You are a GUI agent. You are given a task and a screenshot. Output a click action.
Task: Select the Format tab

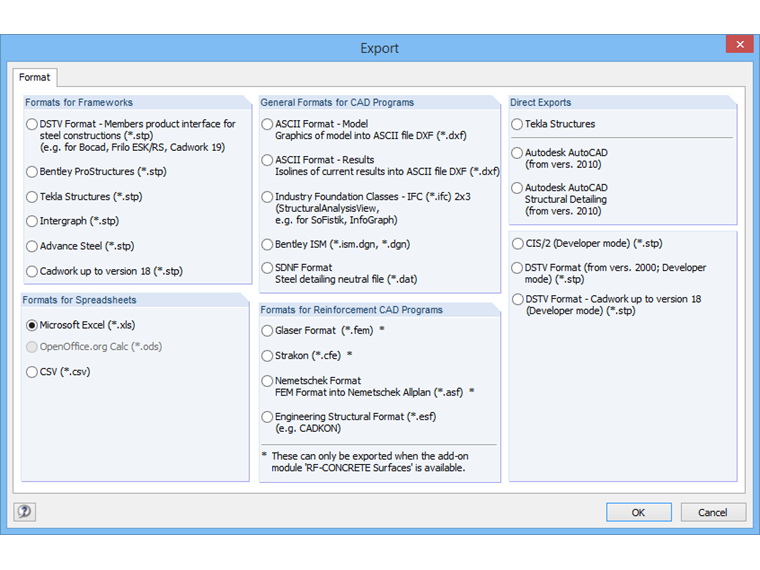click(34, 78)
